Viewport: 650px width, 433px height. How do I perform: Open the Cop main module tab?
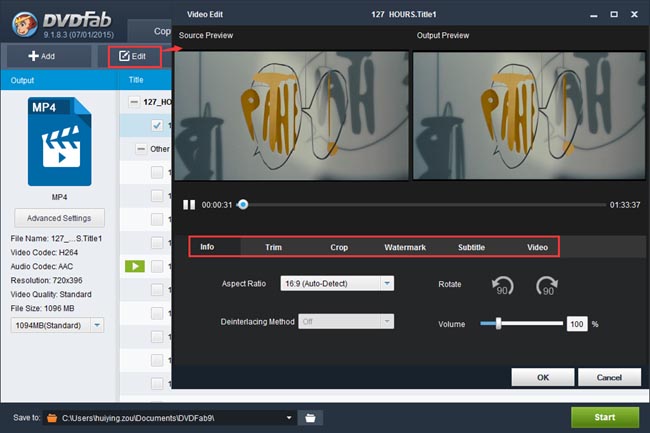click(x=151, y=31)
